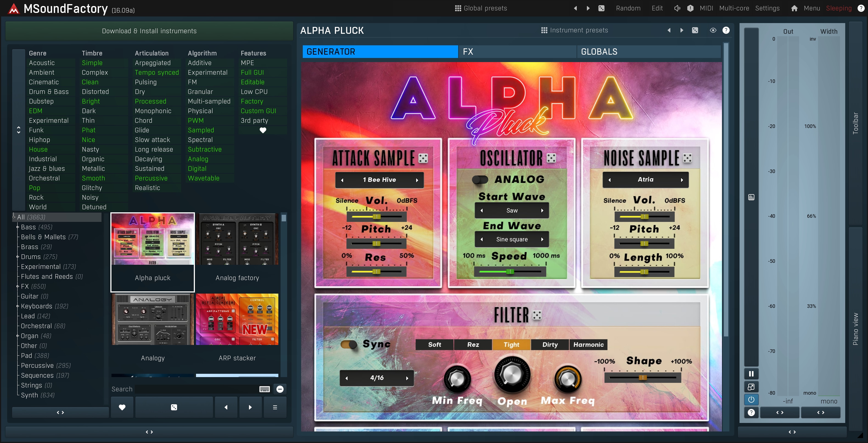Clear search with the minus button
Viewport: 868px width, 443px height.
[280, 389]
